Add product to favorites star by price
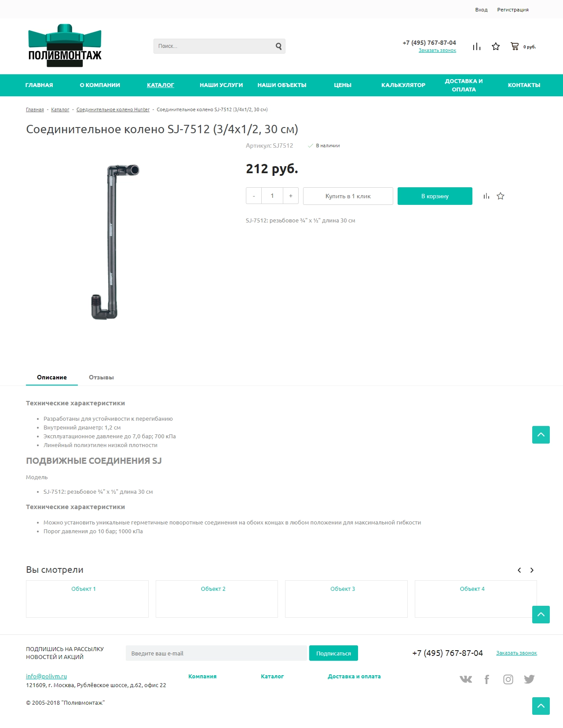 pyautogui.click(x=501, y=196)
